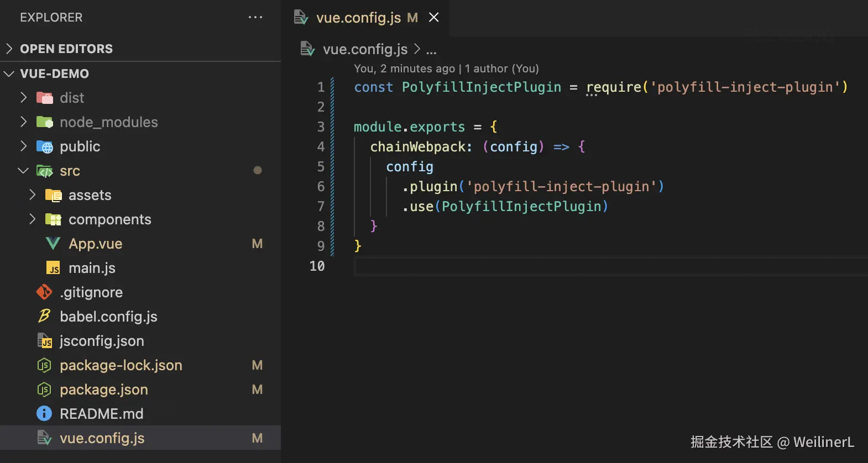Close the vue.config.js editor tab
Image resolution: width=868 pixels, height=463 pixels.
pos(434,18)
